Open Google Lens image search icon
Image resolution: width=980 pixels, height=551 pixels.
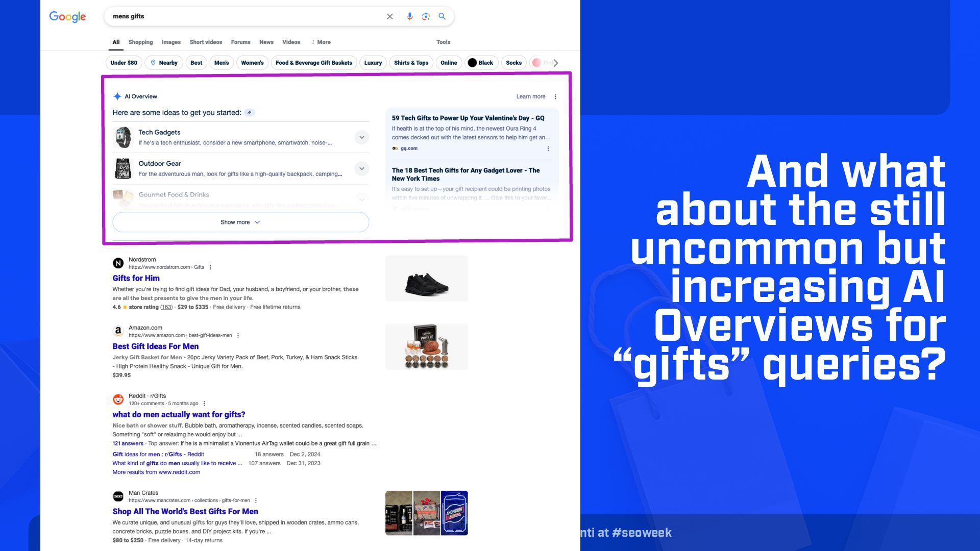(426, 16)
